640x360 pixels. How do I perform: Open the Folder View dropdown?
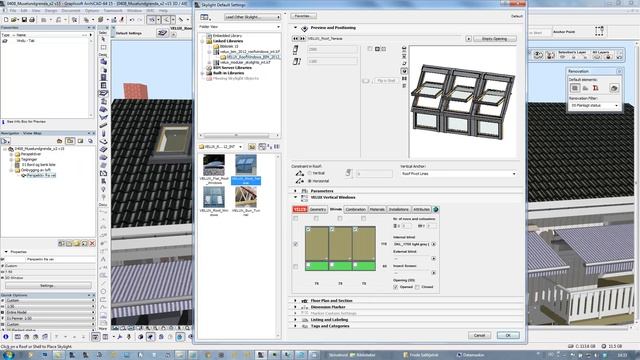(239, 27)
